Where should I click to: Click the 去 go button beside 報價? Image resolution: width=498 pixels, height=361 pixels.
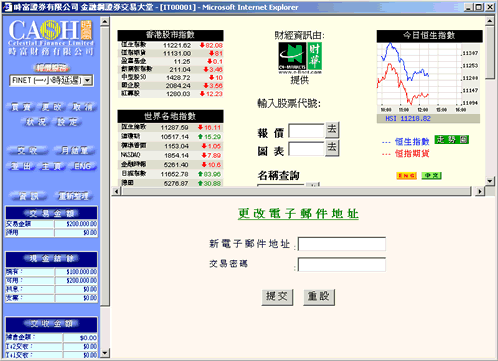pyautogui.click(x=332, y=130)
